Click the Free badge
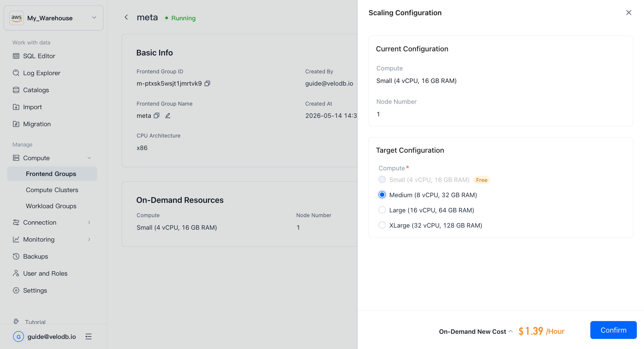Screen dimensions: 644x349 482,180
